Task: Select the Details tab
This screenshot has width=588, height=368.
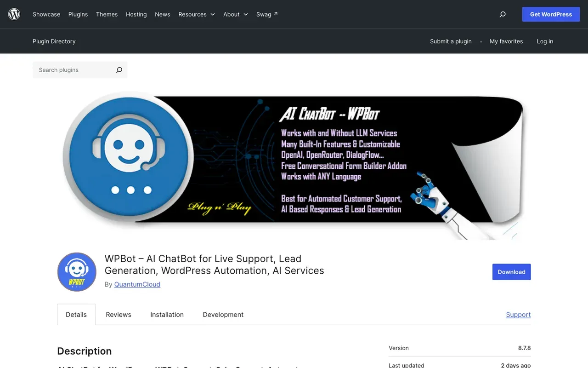Action: click(x=76, y=315)
